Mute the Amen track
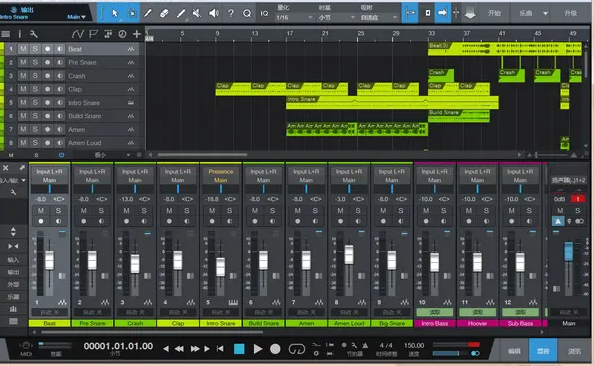This screenshot has height=366, width=594. pyautogui.click(x=23, y=129)
